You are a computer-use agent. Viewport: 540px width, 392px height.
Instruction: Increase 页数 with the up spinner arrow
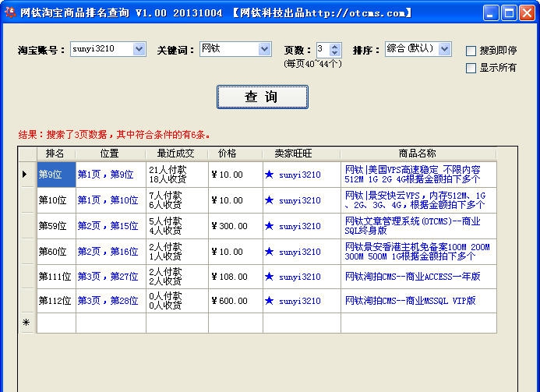(335, 47)
